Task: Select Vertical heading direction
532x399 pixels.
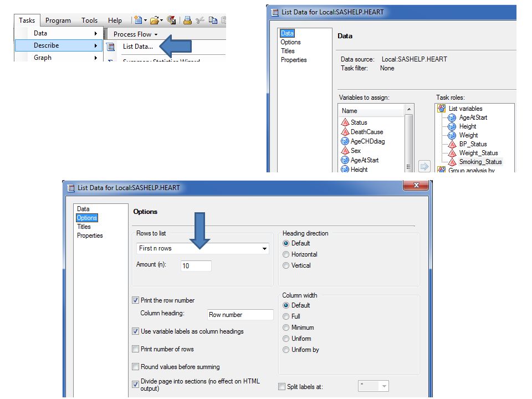Action: (x=286, y=265)
